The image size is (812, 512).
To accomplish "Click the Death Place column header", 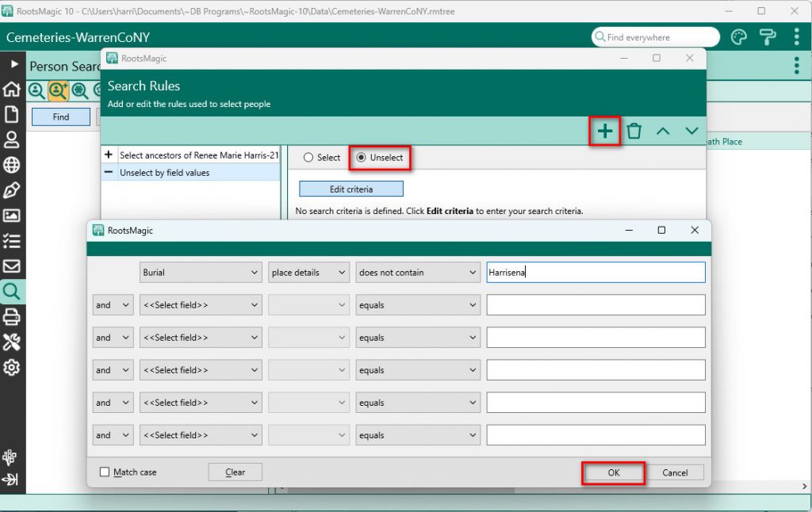I will 725,141.
